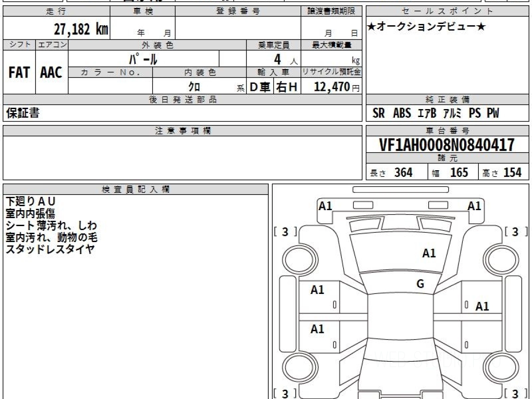This screenshot has width=532, height=399.
Task: Select the mileage value 27,182 km
Action: [81, 29]
